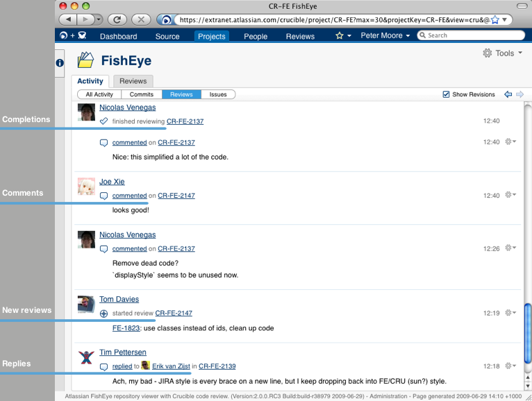The image size is (532, 401).
Task: Click the browser forward arrow button
Action: (x=85, y=19)
